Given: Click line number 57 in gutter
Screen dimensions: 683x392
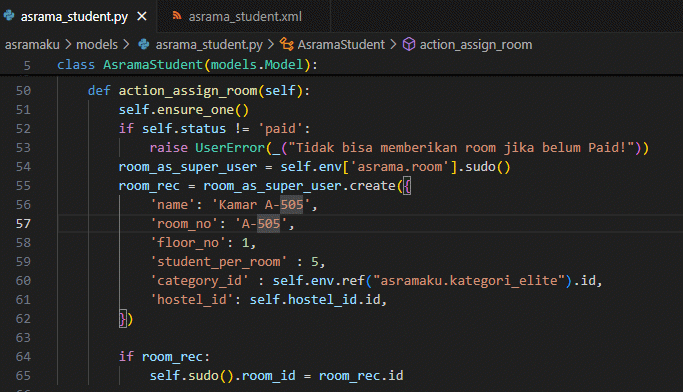Looking at the screenshot, I should point(23,224).
